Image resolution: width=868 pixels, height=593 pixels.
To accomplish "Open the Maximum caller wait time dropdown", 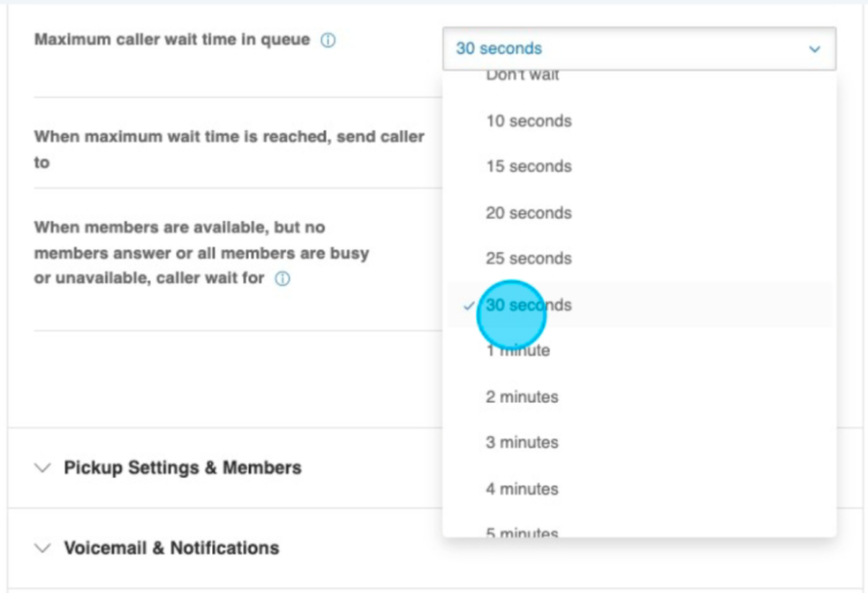I will 638,49.
